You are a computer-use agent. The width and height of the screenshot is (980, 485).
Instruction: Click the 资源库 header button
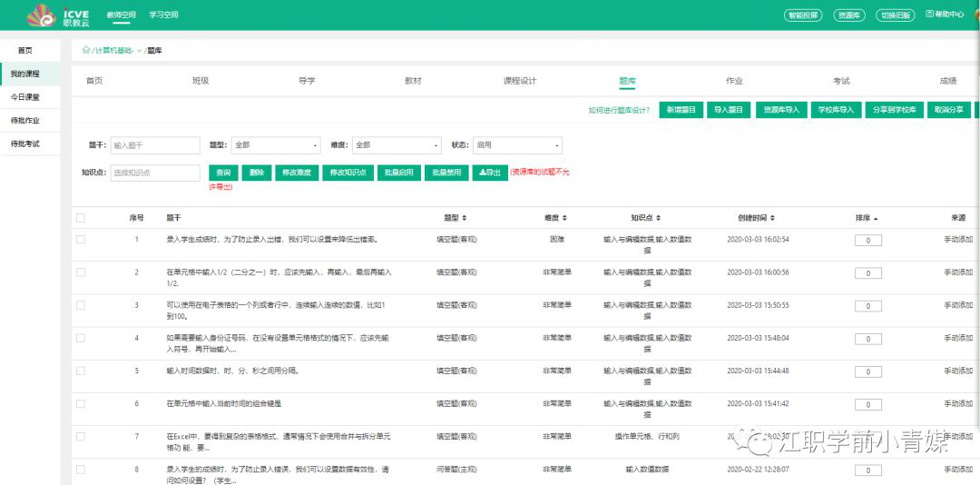[x=849, y=15]
